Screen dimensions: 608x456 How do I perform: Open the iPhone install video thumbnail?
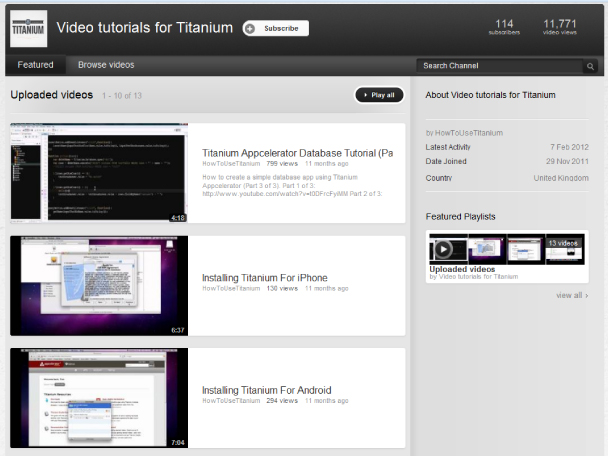click(x=99, y=285)
